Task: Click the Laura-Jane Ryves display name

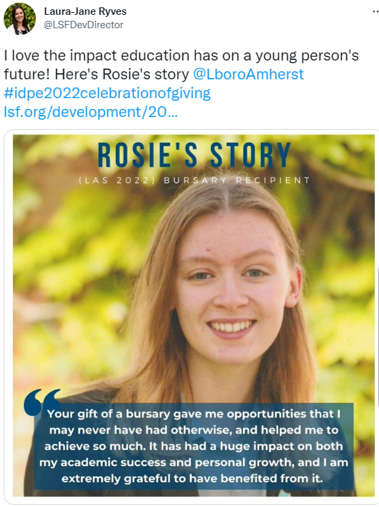Action: 85,11
